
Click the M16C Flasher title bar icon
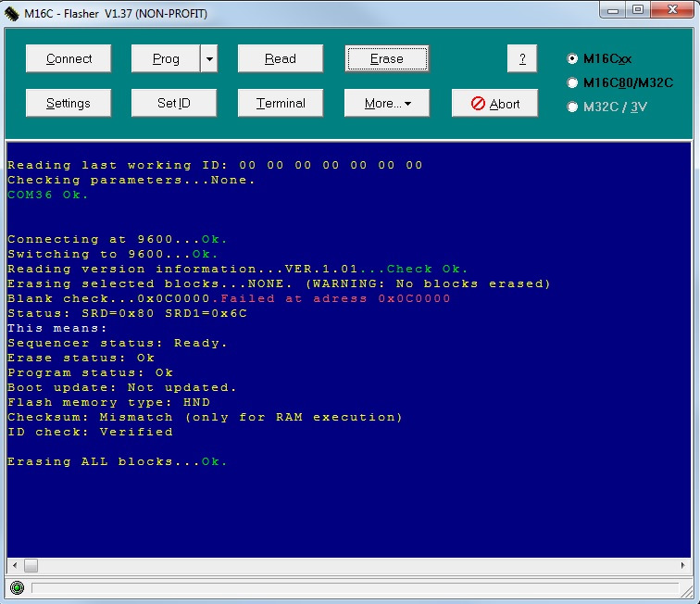[12, 13]
